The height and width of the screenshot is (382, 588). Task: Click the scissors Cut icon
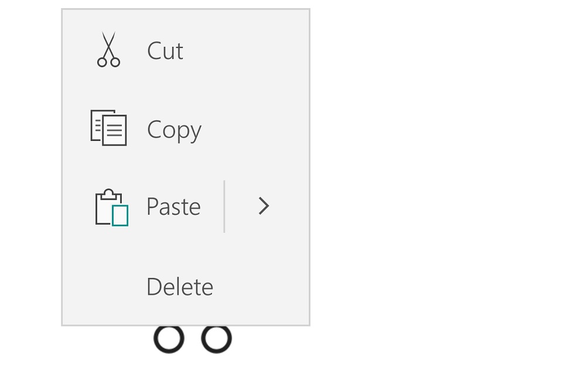click(108, 50)
